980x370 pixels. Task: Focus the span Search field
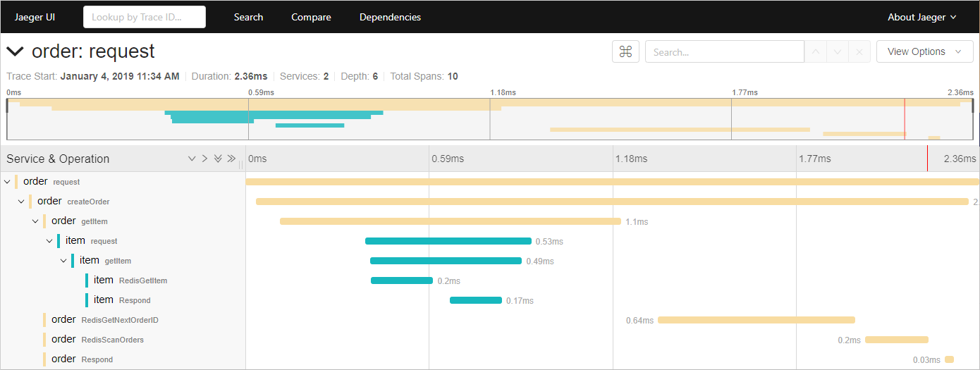click(725, 51)
